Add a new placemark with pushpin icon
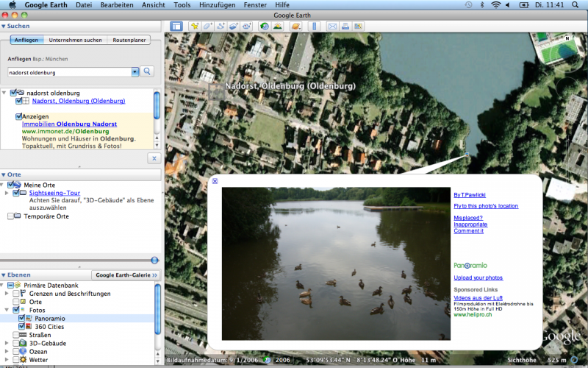588x368 pixels. point(195,26)
